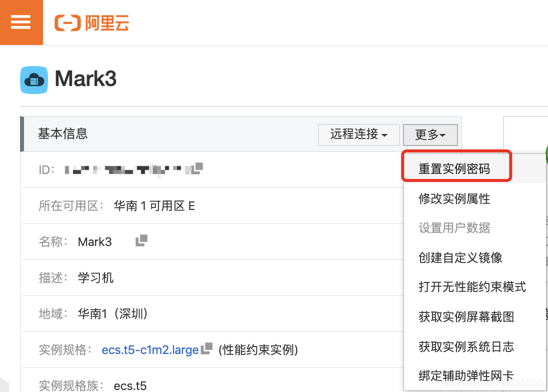The width and height of the screenshot is (548, 392).
Task: Click the 华南 1 可用区 E value
Action: click(154, 206)
